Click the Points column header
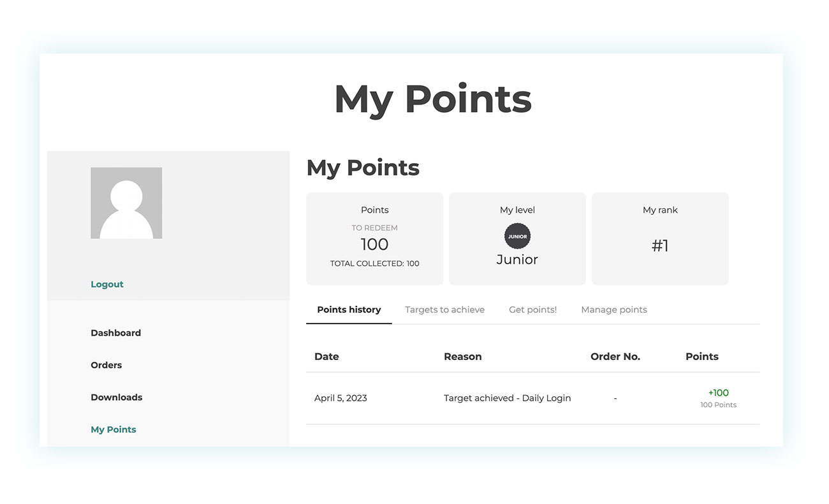Viewport: 829px width, 504px height. click(x=701, y=357)
